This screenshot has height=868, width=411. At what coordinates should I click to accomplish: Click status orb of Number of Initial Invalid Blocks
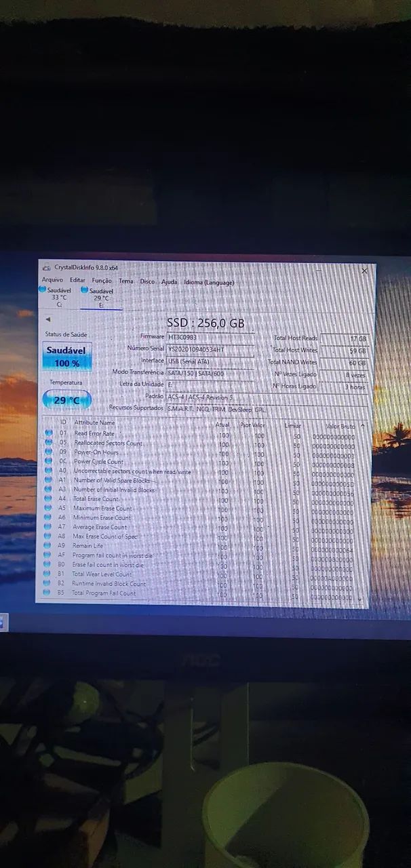[49, 490]
